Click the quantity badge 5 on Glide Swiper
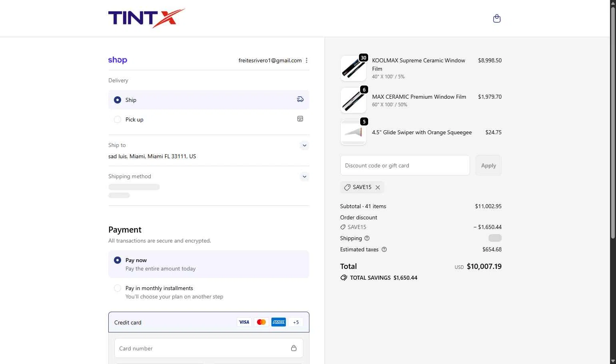Viewport: 616px width, 364px height. 364,121
